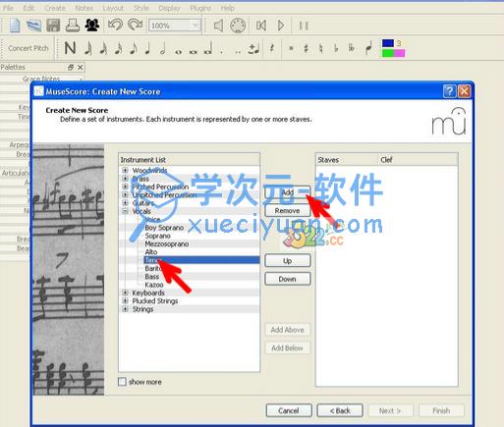Screen dimensions: 504x427
Task: Click the speaker sound toggle icon
Action: 218,26
